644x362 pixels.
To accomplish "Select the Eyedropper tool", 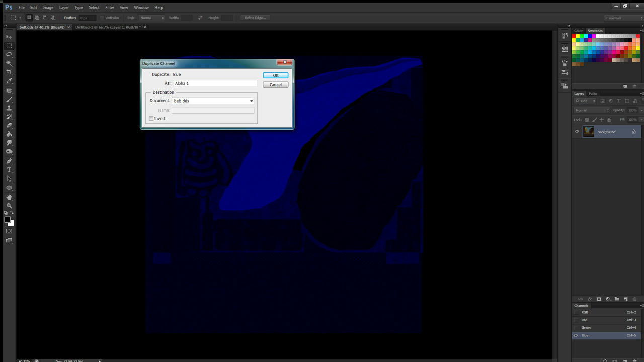I will [x=9, y=81].
